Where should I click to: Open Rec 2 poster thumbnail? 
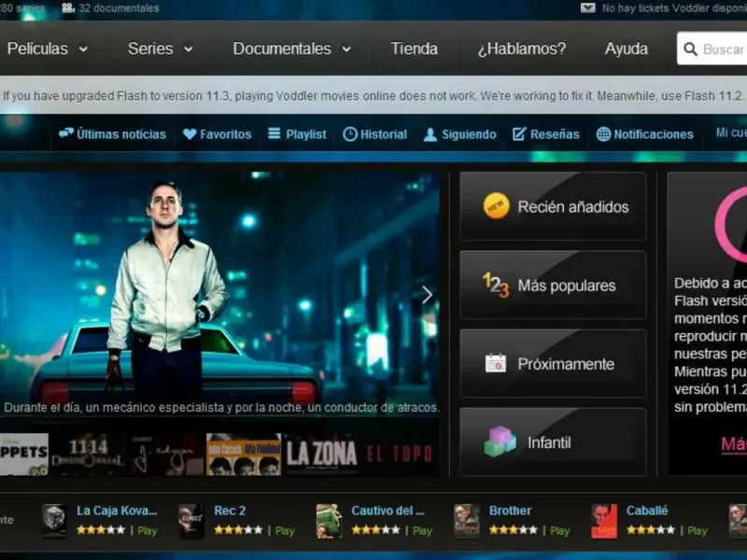point(191,521)
